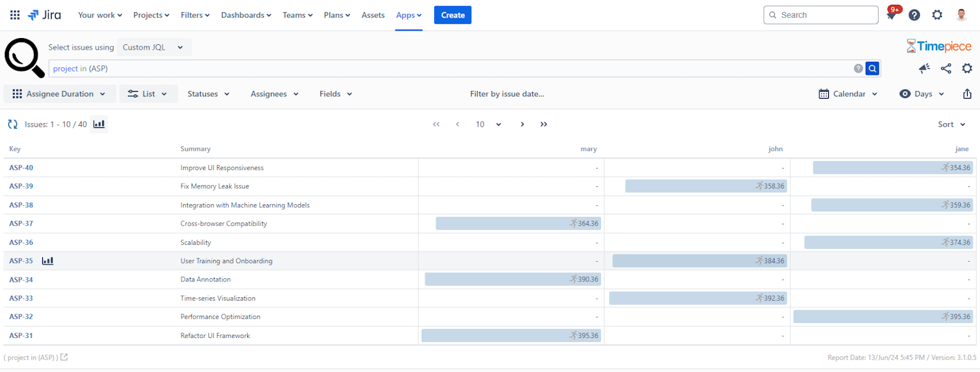980x372 pixels.
Task: Open the notifications bell
Action: coord(892,15)
